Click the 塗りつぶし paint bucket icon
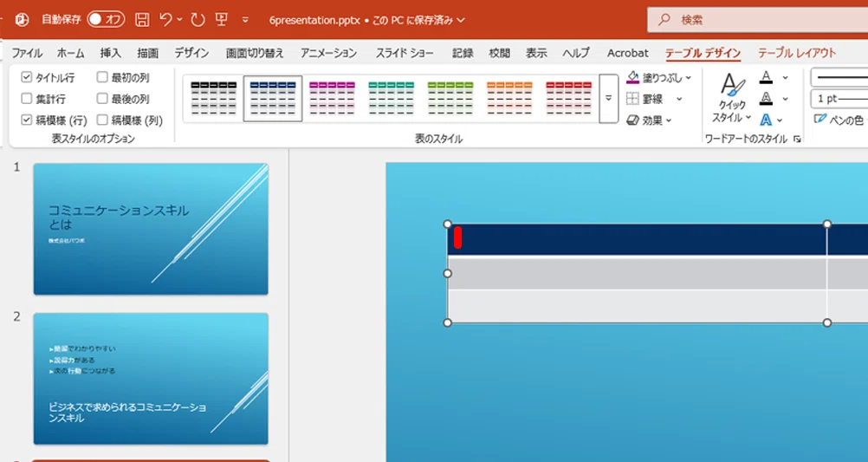 point(632,77)
